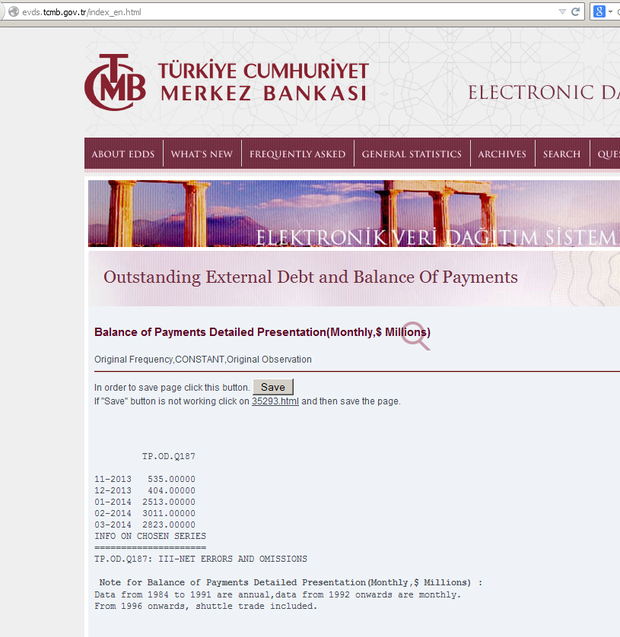
Task: Click the globe site identity icon
Action: click(12, 11)
